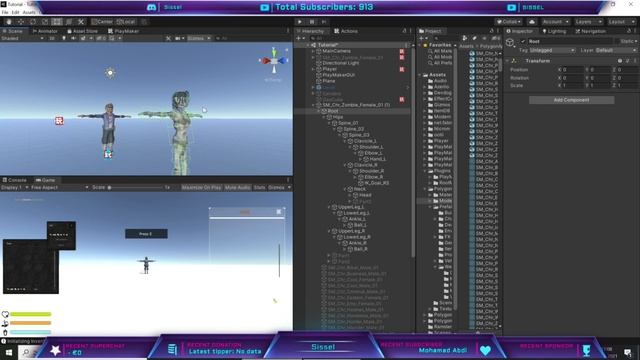Click the Add Component button
Viewport: 640px width, 360px height.
coord(571,100)
